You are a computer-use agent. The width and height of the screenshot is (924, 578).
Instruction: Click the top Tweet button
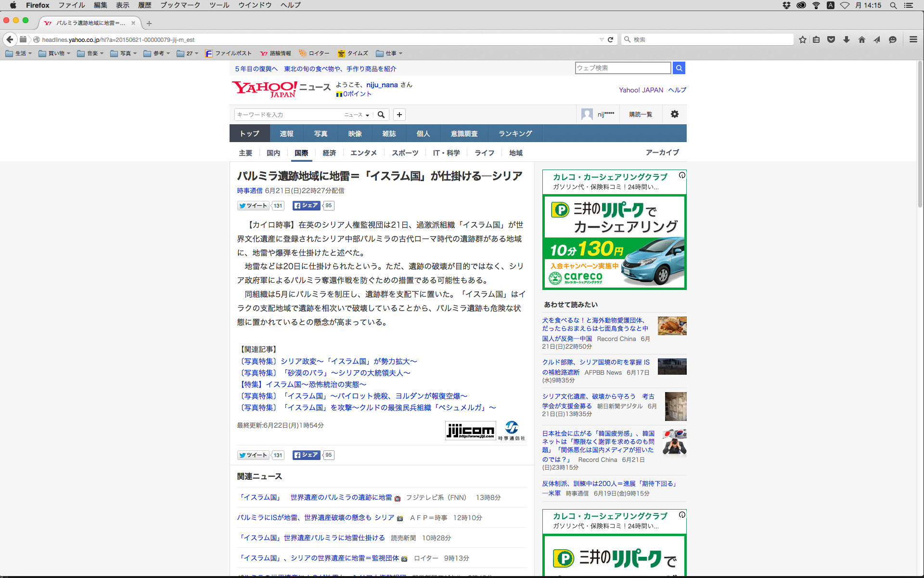[x=253, y=206]
